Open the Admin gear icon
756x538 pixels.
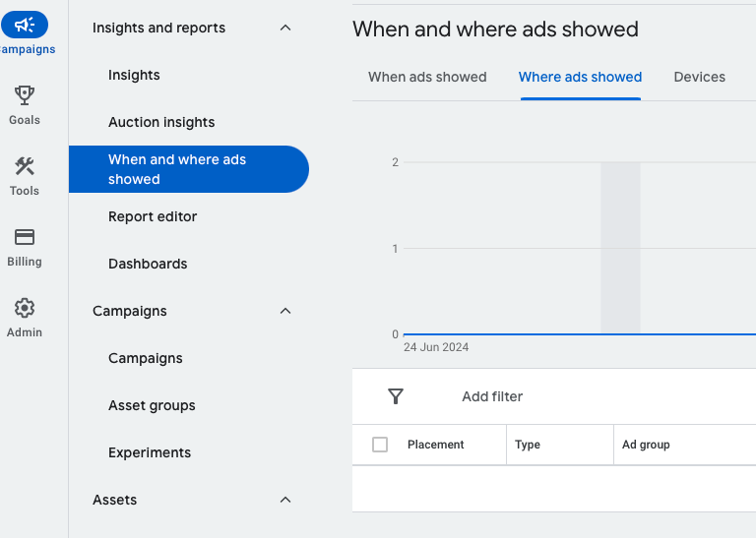(24, 308)
